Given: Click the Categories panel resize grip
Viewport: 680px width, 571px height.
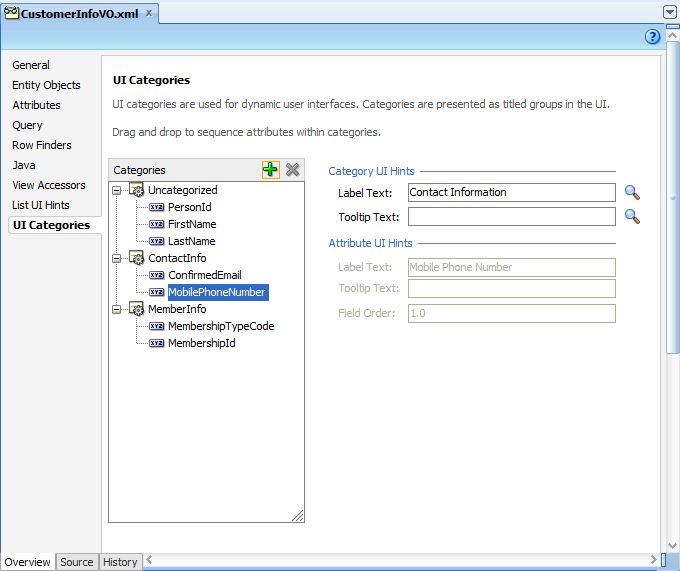Looking at the screenshot, I should [298, 516].
